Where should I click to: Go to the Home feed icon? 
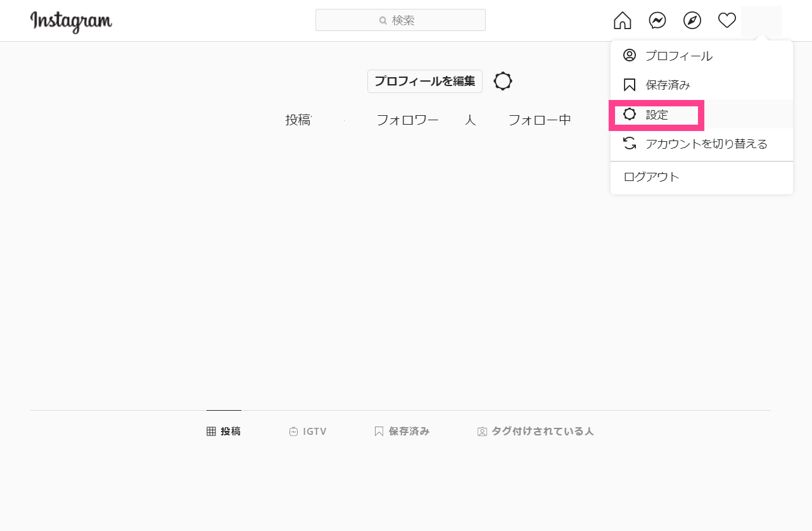tap(623, 21)
